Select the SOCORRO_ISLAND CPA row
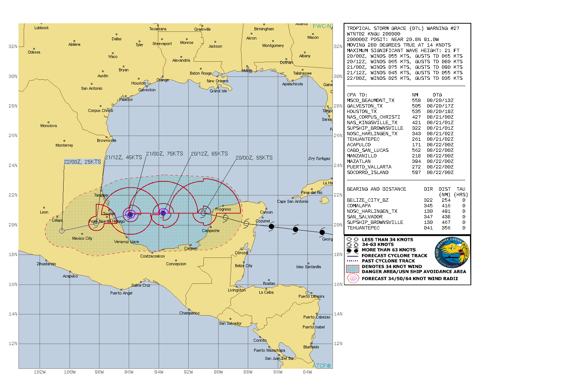The width and height of the screenshot is (580, 392). coord(400,173)
